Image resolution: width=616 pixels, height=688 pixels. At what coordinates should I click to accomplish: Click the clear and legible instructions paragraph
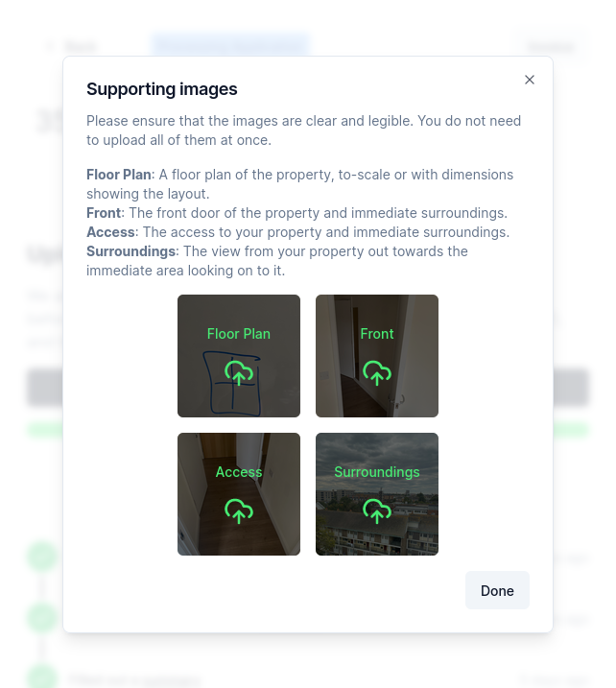(303, 130)
